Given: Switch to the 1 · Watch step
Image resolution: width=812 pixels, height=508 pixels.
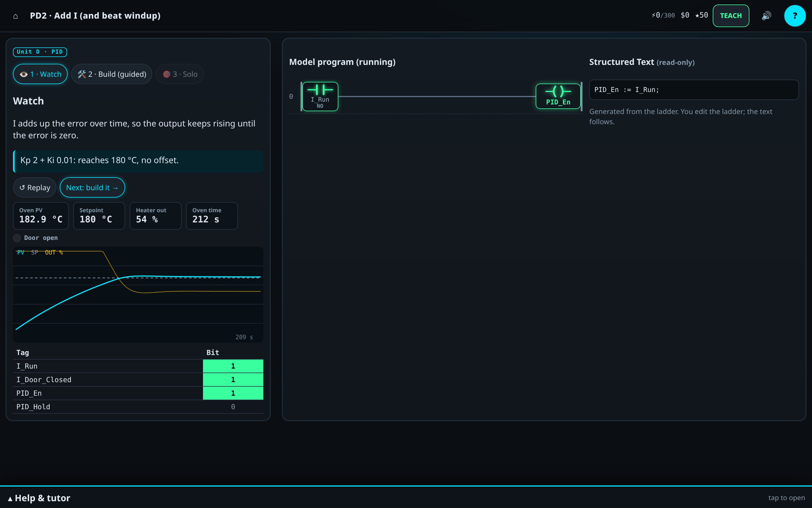Looking at the screenshot, I should [x=40, y=74].
